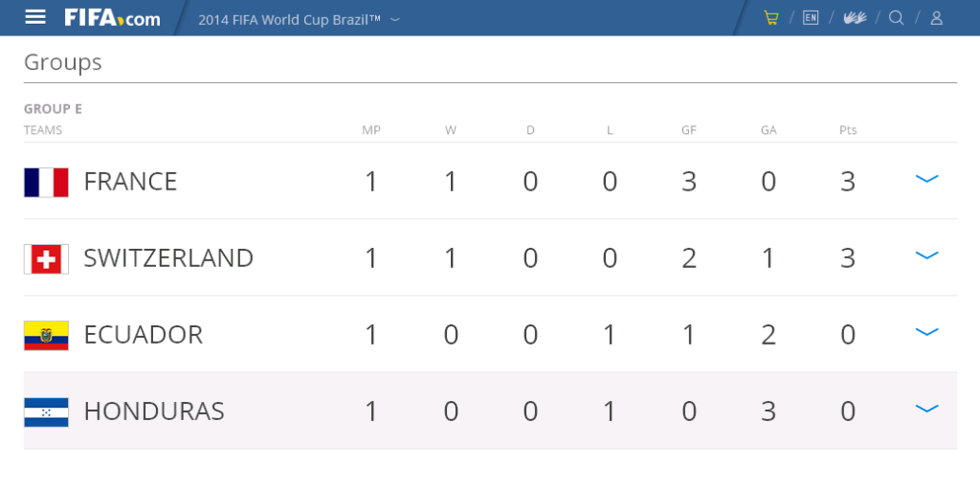Image resolution: width=980 pixels, height=489 pixels.
Task: Click the Pts column header
Action: [848, 130]
